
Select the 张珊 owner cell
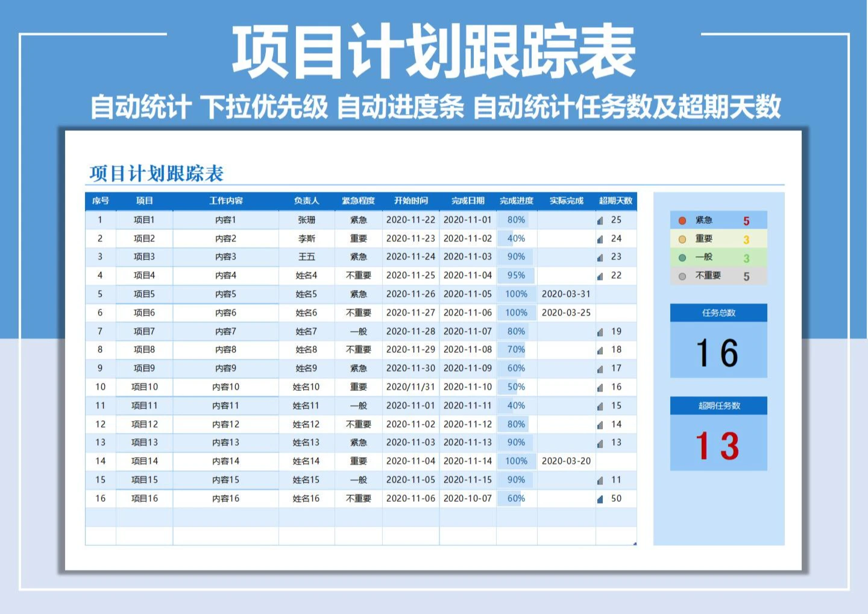pyautogui.click(x=306, y=220)
